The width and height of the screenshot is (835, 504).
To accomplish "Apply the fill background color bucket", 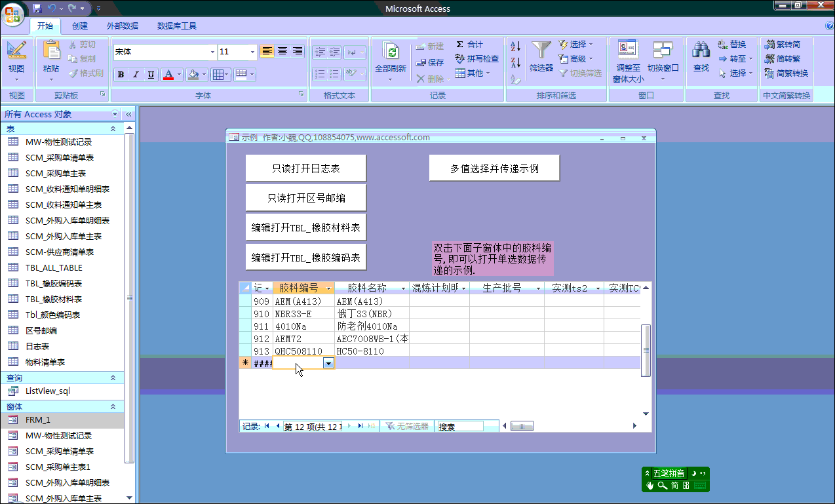I will tap(193, 75).
